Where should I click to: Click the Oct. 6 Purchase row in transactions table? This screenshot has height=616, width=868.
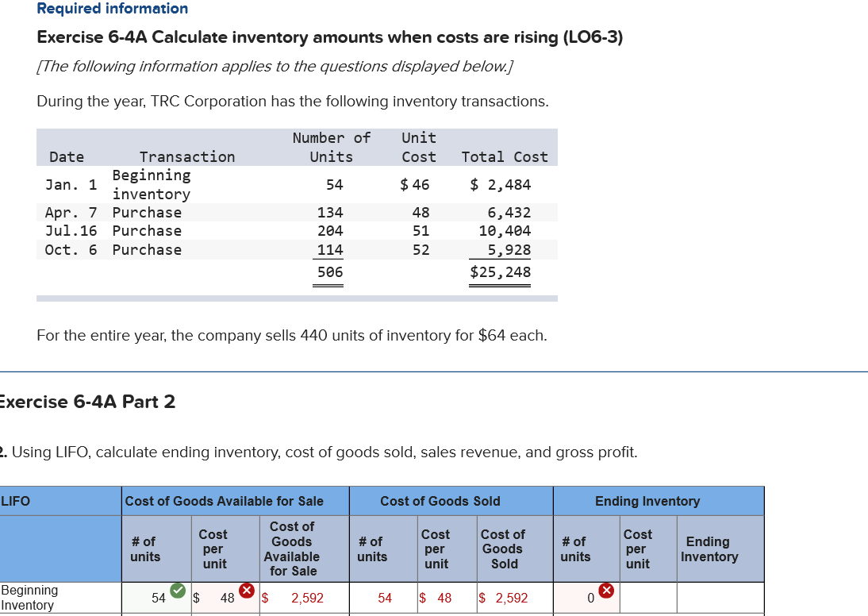pos(297,250)
